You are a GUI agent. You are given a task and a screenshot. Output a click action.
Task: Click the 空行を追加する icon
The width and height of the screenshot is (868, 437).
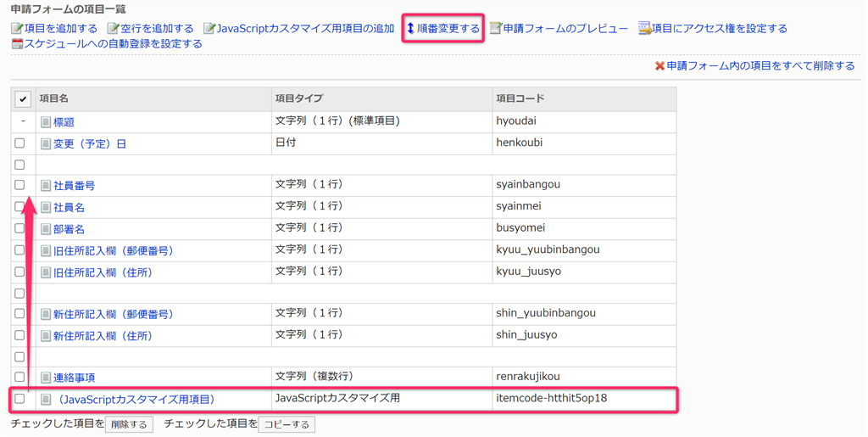(x=113, y=28)
